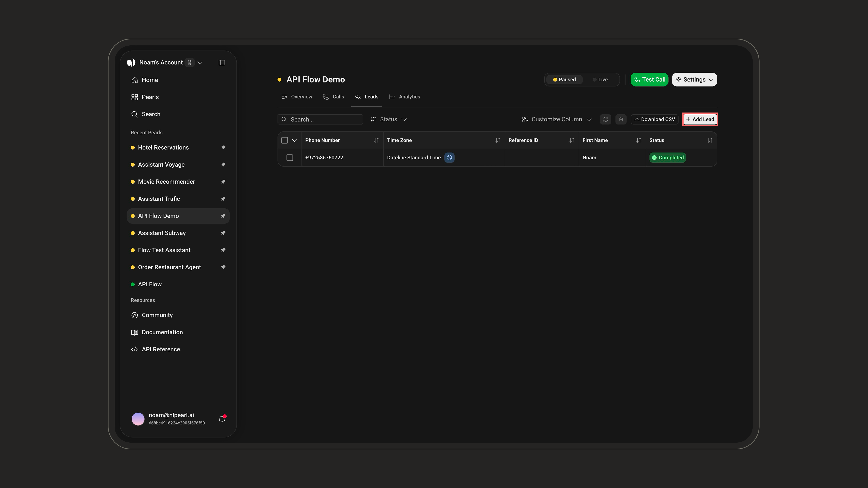Unpin Order Restaurant Agent pearl
This screenshot has width=868, height=488.
[x=223, y=267]
